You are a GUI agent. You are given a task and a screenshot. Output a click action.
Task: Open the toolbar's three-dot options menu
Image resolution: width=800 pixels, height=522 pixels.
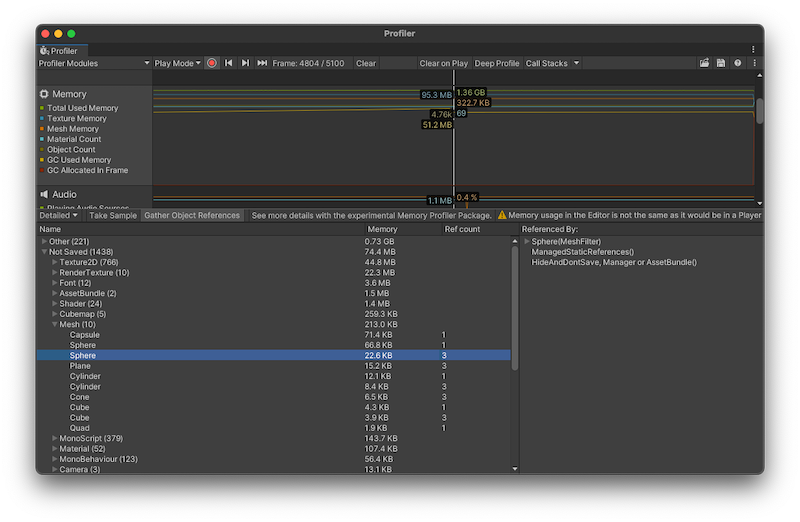click(754, 63)
